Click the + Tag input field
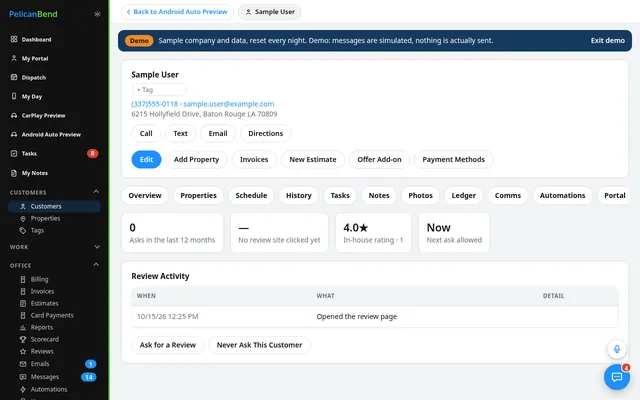The width and height of the screenshot is (640, 400). (x=159, y=89)
